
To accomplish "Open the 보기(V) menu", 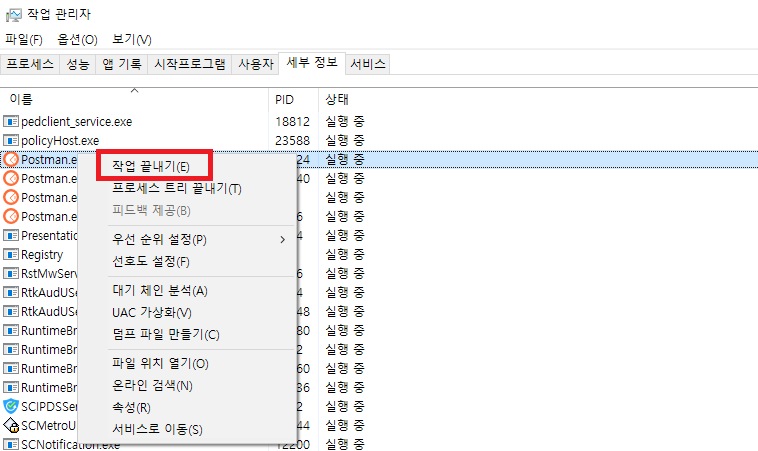I will coord(131,39).
